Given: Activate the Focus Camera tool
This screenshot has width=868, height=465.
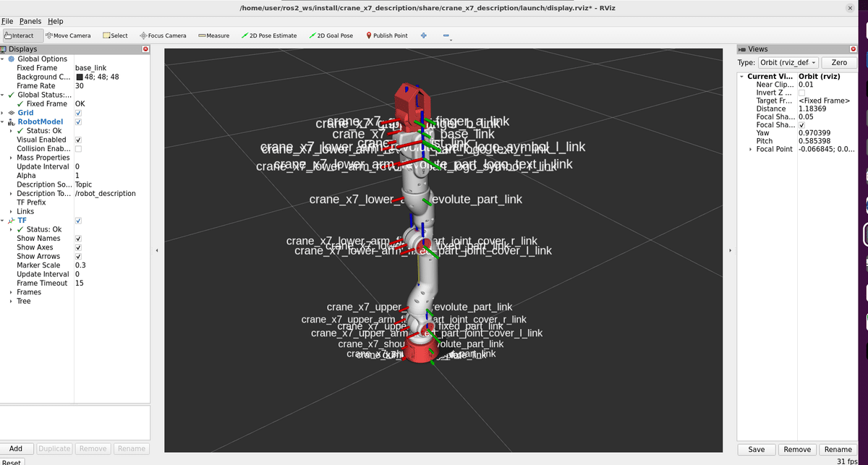Looking at the screenshot, I should (163, 35).
